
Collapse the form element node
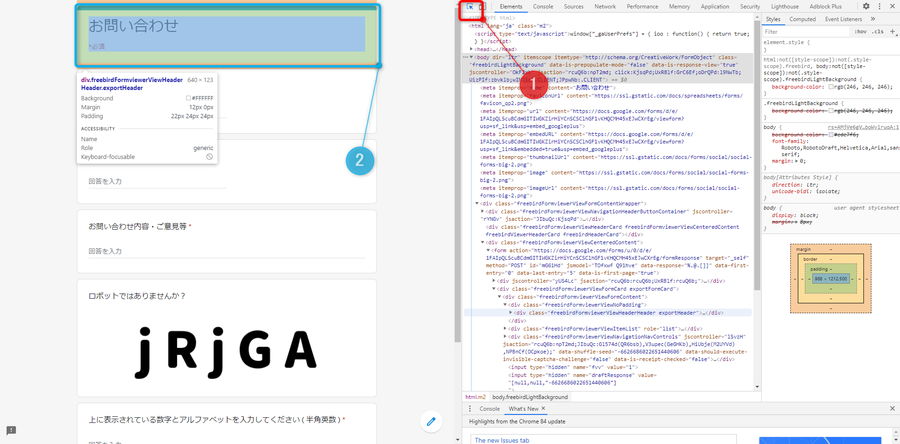(x=487, y=251)
